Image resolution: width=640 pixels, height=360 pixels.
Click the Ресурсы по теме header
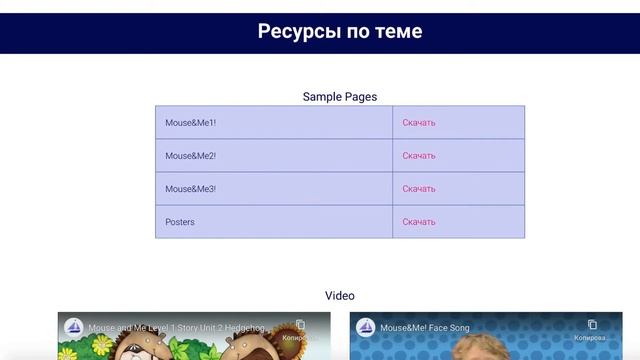(x=340, y=31)
